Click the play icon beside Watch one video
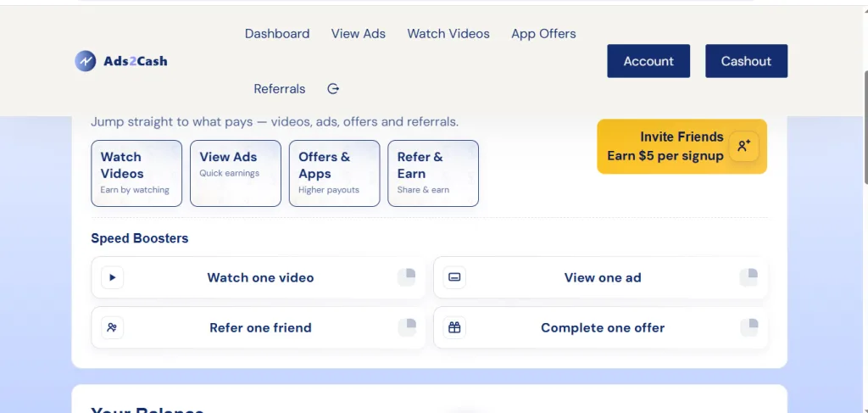 tap(112, 277)
